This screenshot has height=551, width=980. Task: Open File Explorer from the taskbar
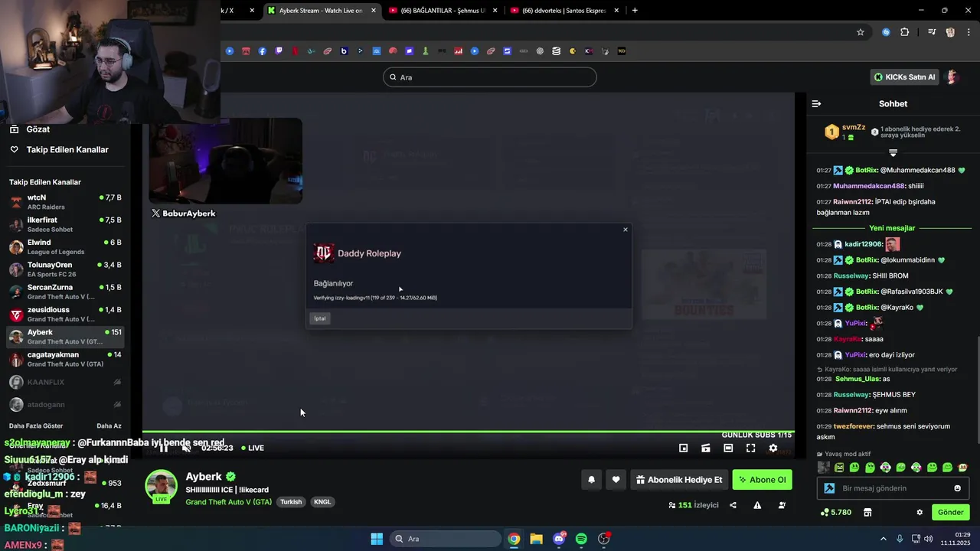point(536,539)
